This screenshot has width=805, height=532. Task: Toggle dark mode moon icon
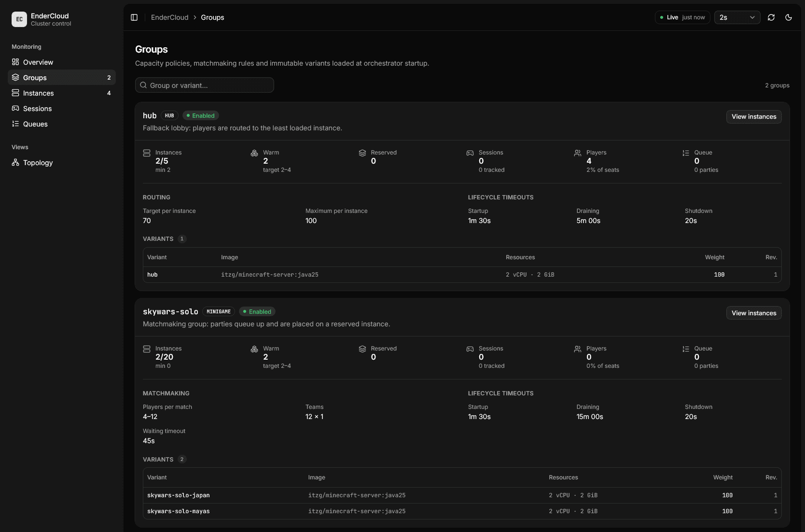789,17
